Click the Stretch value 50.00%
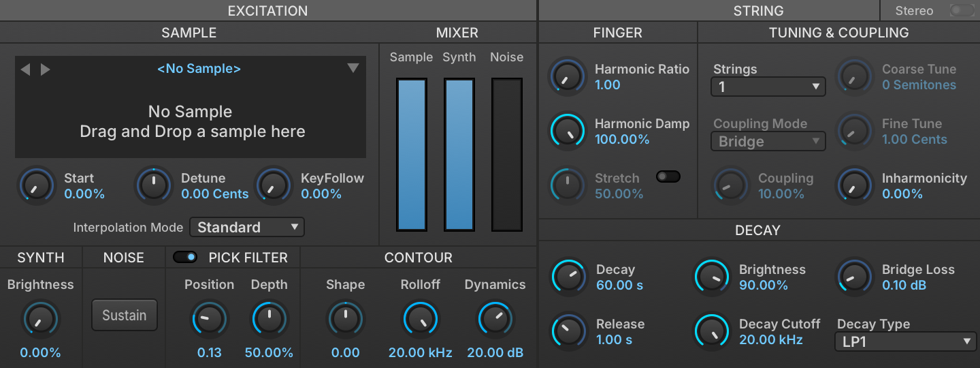Viewport: 980px width, 368px height. 619,194
